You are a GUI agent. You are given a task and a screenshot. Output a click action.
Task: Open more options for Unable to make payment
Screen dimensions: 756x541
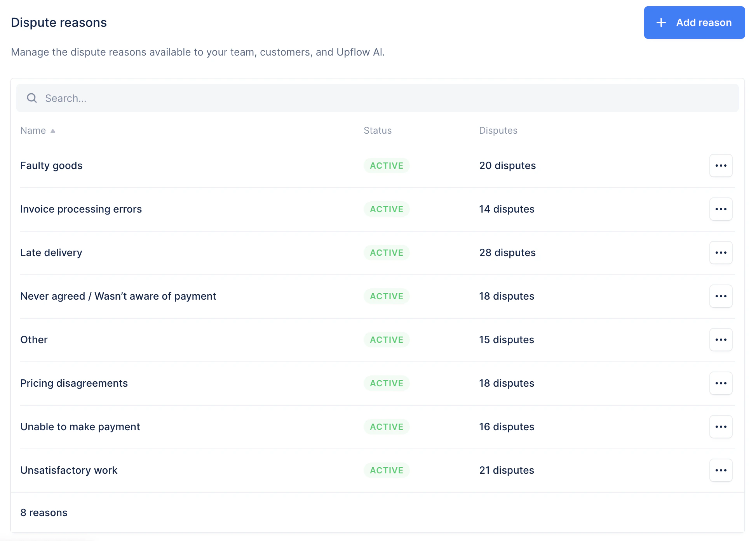coord(721,427)
